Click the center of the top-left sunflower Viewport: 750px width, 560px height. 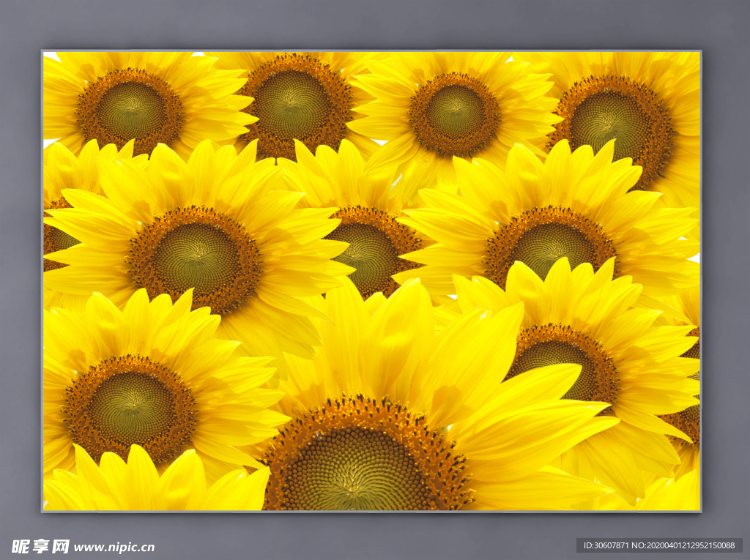pyautogui.click(x=130, y=110)
